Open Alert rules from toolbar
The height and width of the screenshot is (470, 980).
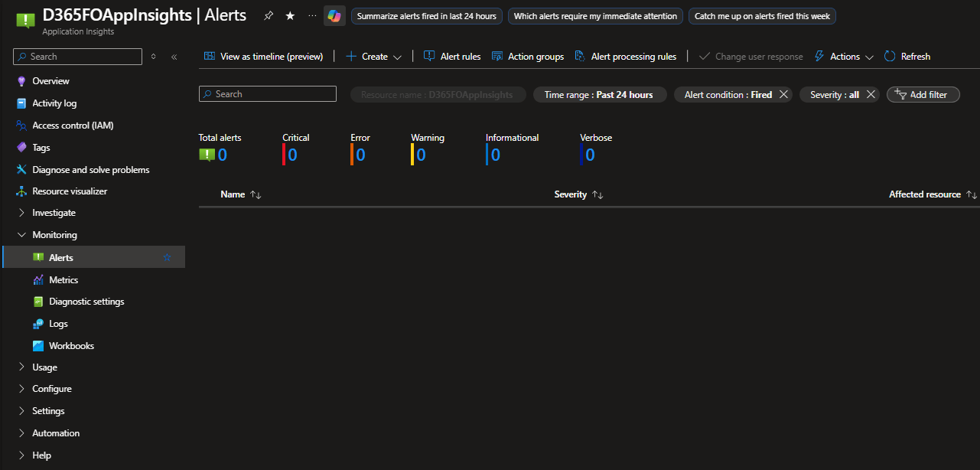(x=452, y=57)
